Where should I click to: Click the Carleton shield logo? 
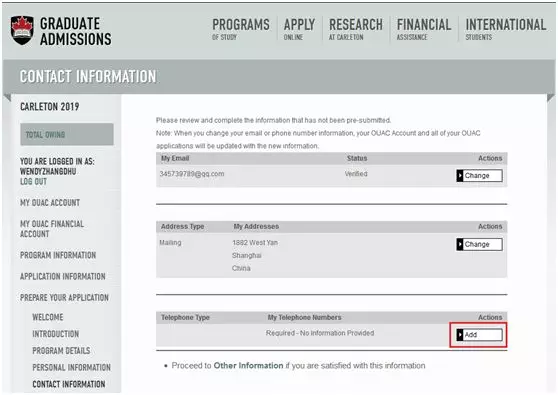coord(22,30)
